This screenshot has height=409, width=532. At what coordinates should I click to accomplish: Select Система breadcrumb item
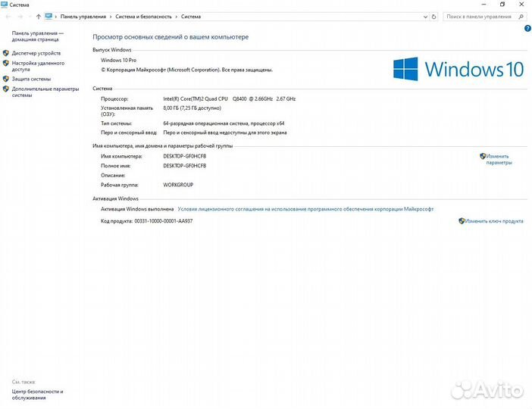click(191, 17)
